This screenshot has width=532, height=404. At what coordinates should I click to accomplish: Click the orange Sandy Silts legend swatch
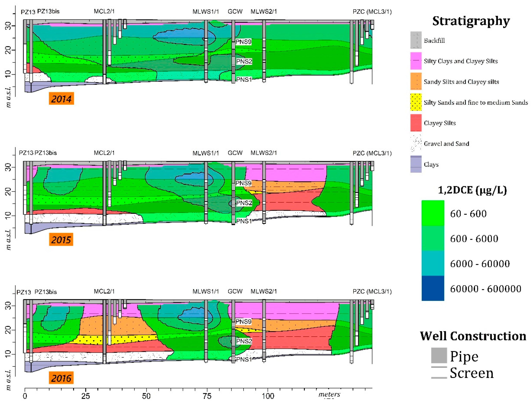pos(416,81)
